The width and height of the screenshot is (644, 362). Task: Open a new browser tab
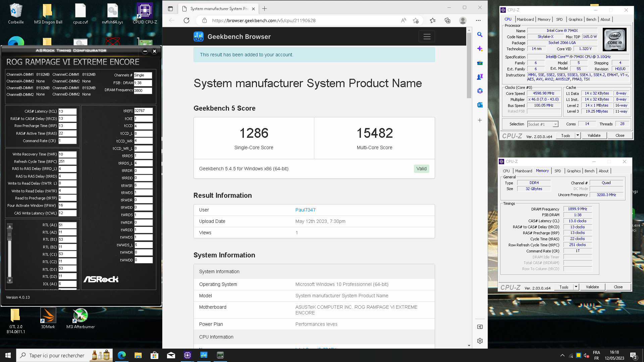(x=265, y=9)
